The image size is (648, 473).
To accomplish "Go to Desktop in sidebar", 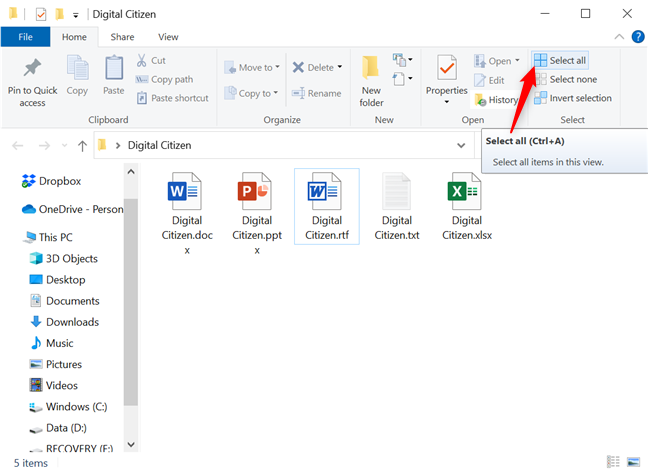I will pyautogui.click(x=57, y=280).
